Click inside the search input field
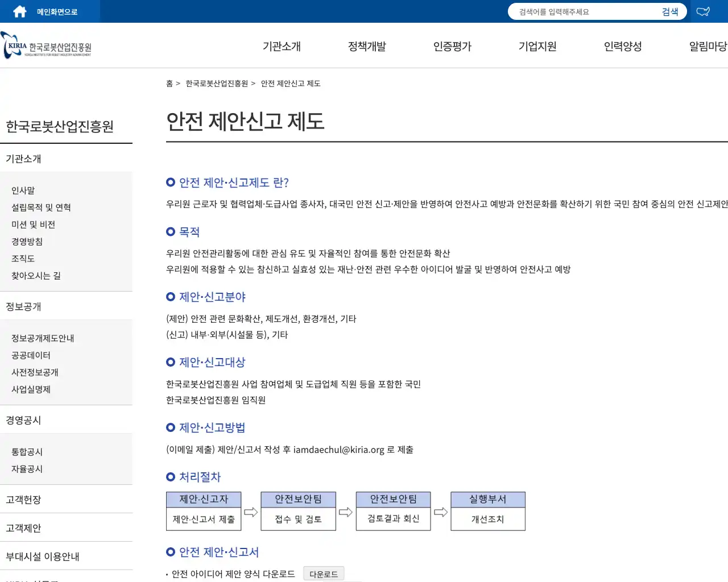This screenshot has width=728, height=582. tap(580, 11)
